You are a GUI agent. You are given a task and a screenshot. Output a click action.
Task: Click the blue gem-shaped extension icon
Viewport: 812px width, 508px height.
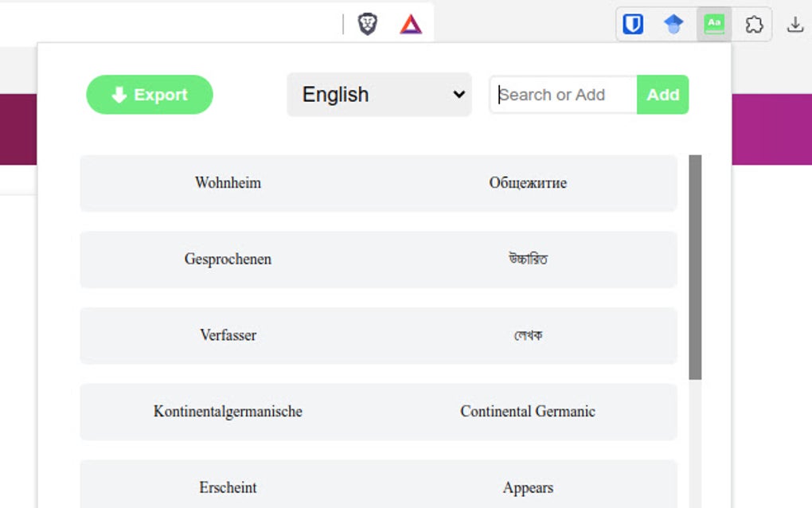tap(673, 24)
